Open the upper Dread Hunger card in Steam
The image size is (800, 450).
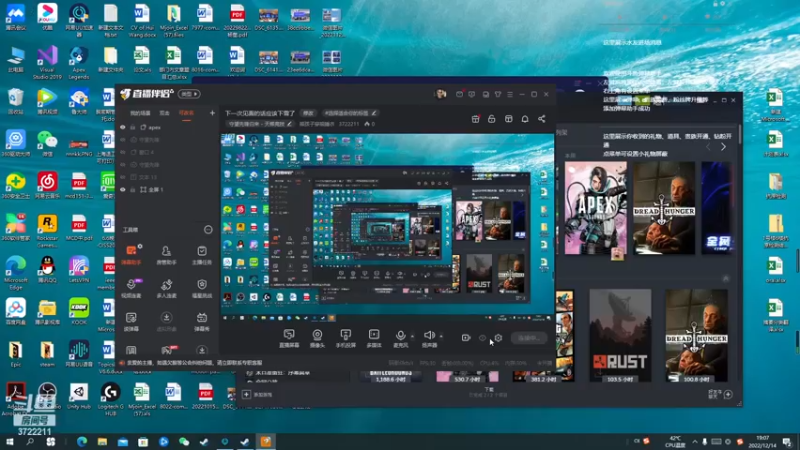tap(664, 208)
